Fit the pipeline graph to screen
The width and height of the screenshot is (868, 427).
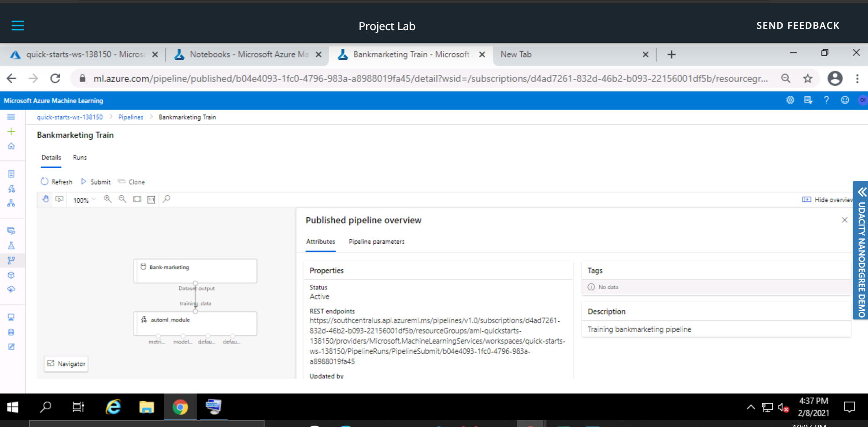pyautogui.click(x=137, y=199)
